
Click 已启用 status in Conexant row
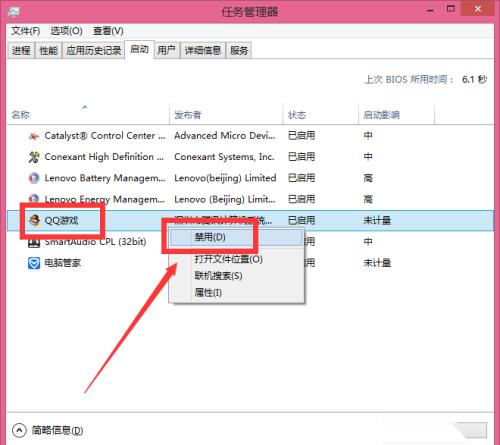click(x=301, y=157)
